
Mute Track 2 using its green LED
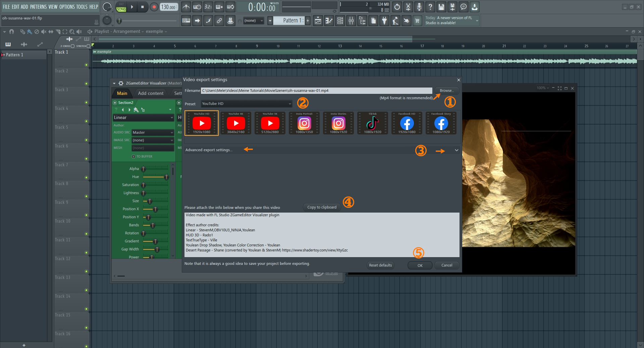(x=86, y=84)
